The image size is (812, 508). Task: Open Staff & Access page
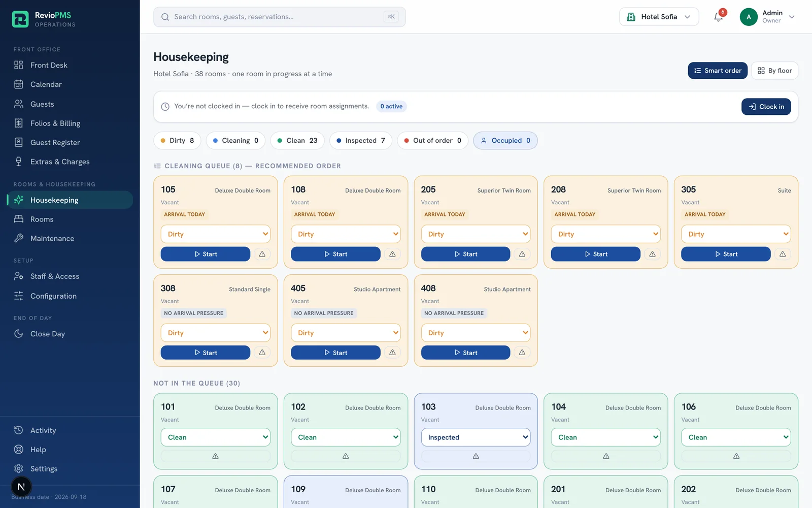[x=70, y=276]
